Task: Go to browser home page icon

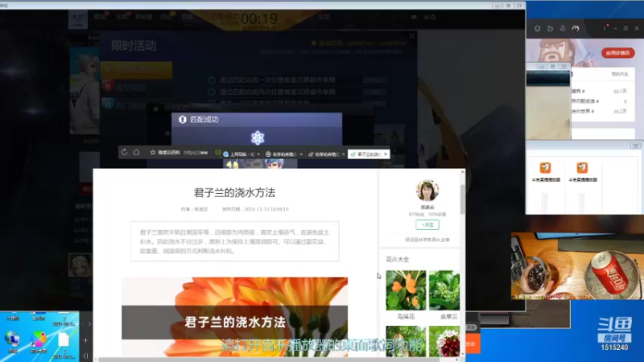Action: (136, 152)
